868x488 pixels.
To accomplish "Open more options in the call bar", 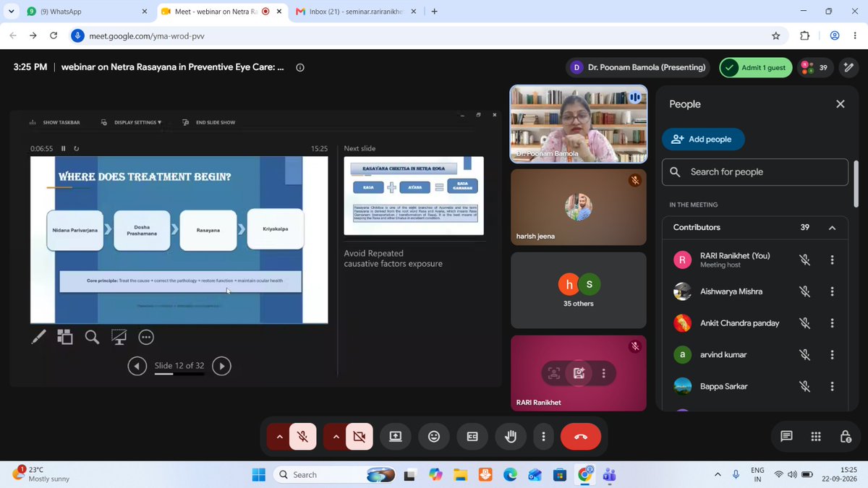I will 543,437.
